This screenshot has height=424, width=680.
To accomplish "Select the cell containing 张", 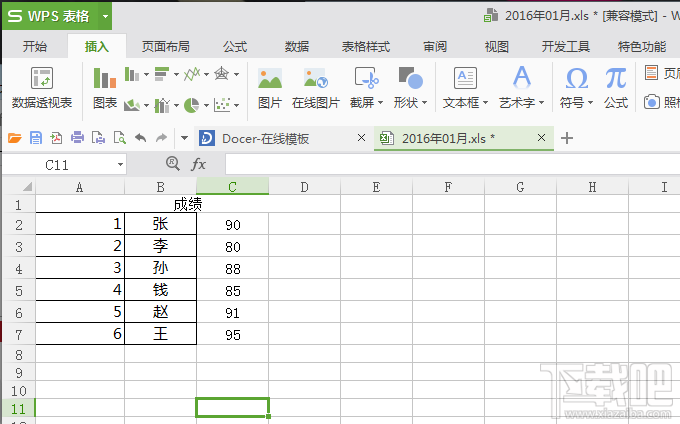I will pyautogui.click(x=160, y=224).
